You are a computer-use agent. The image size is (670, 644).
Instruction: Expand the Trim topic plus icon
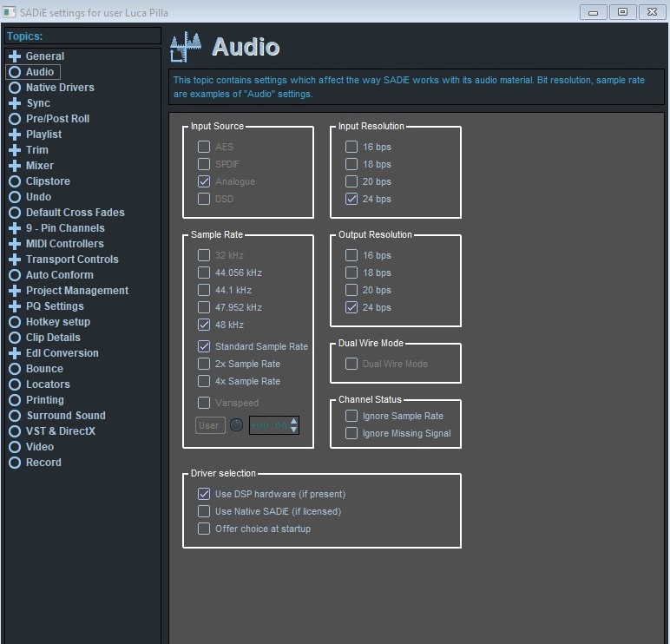[x=15, y=150]
